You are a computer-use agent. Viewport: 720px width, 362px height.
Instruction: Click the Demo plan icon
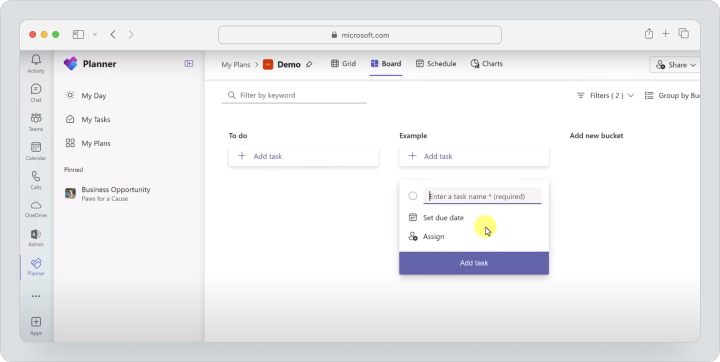pos(268,64)
